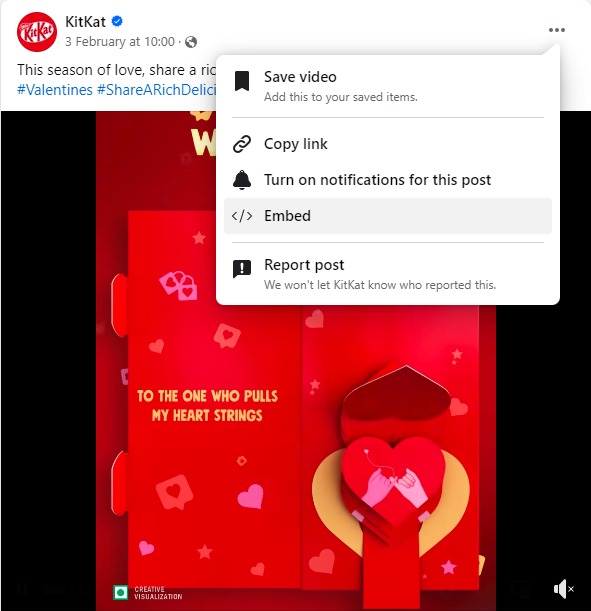Screen dimensions: 591x611
Task: Click the verified badge next to KitKat
Action: (x=117, y=21)
